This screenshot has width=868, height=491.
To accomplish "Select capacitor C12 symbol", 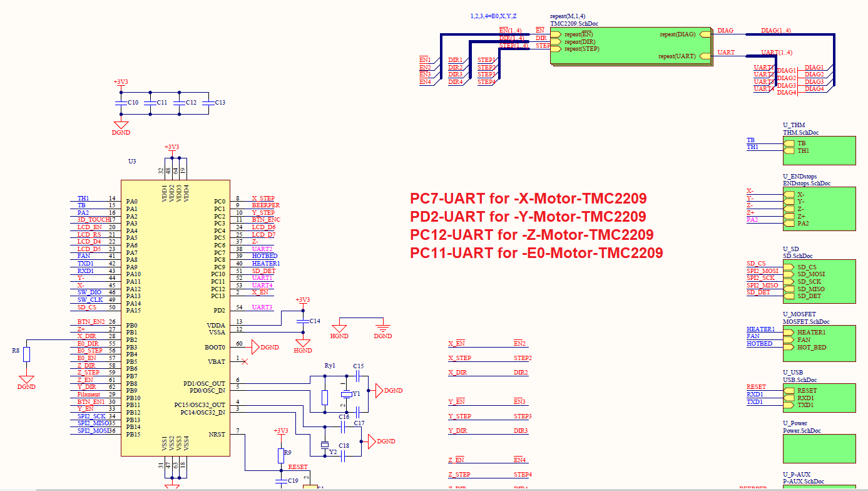I will pos(180,102).
